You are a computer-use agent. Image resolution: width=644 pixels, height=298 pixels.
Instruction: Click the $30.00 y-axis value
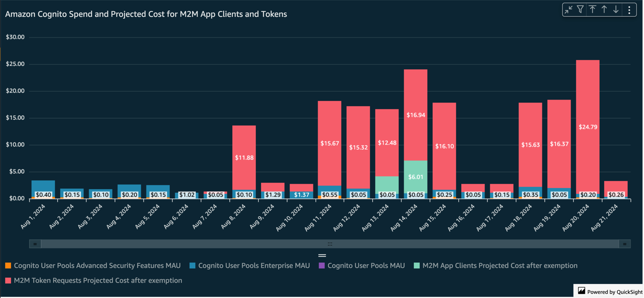tap(15, 37)
